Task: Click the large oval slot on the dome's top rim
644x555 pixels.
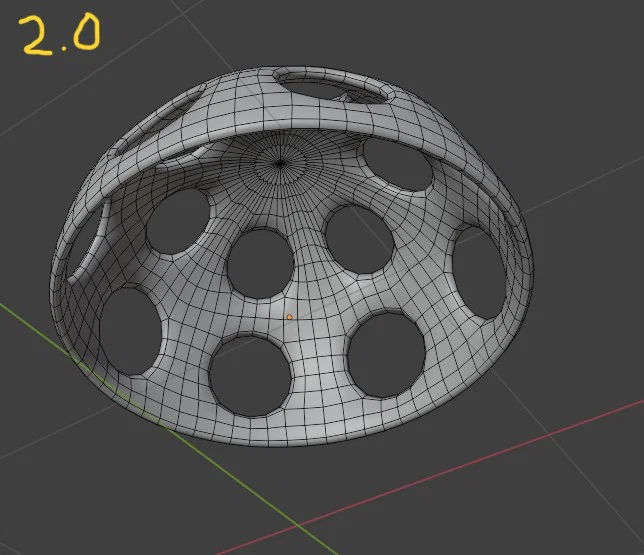Action: (x=334, y=85)
